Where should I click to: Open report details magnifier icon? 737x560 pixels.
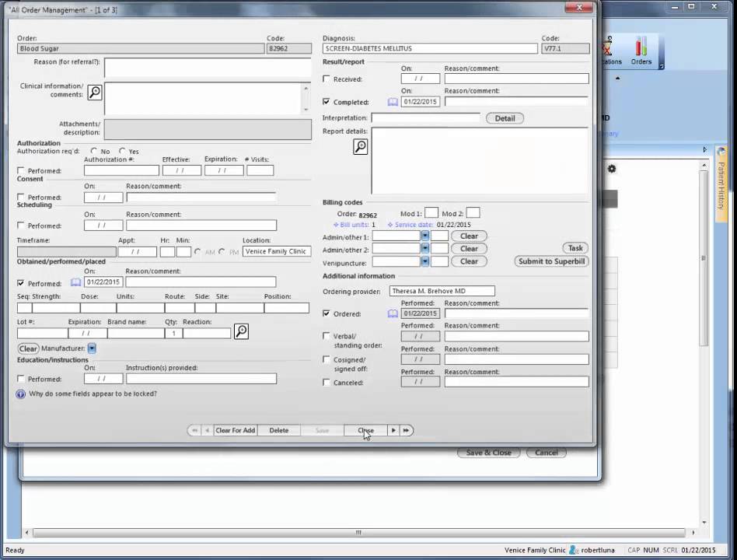tap(360, 147)
